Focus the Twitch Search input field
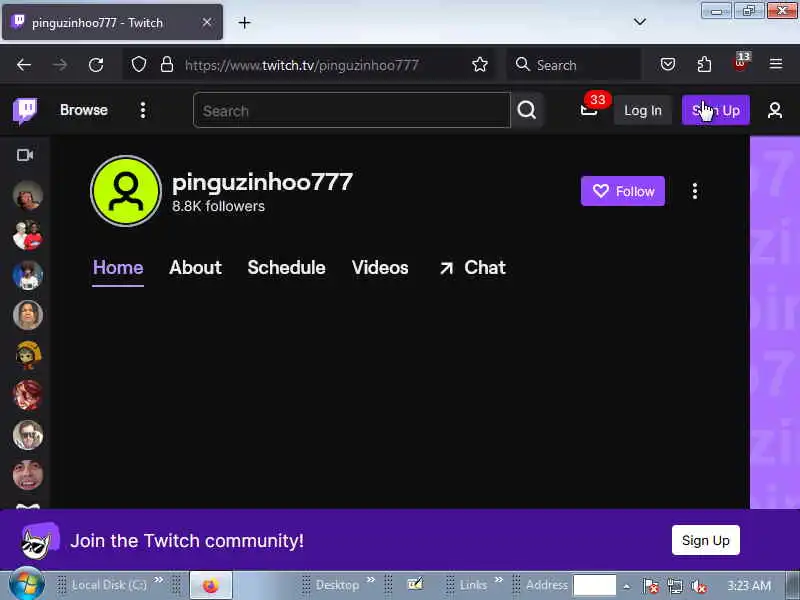This screenshot has height=600, width=800. click(x=352, y=110)
